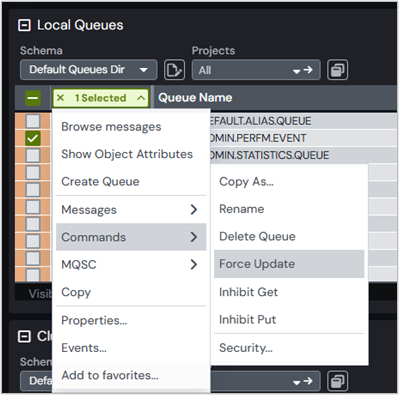
Task: Choose Show Object Attributes
Action: (131, 154)
